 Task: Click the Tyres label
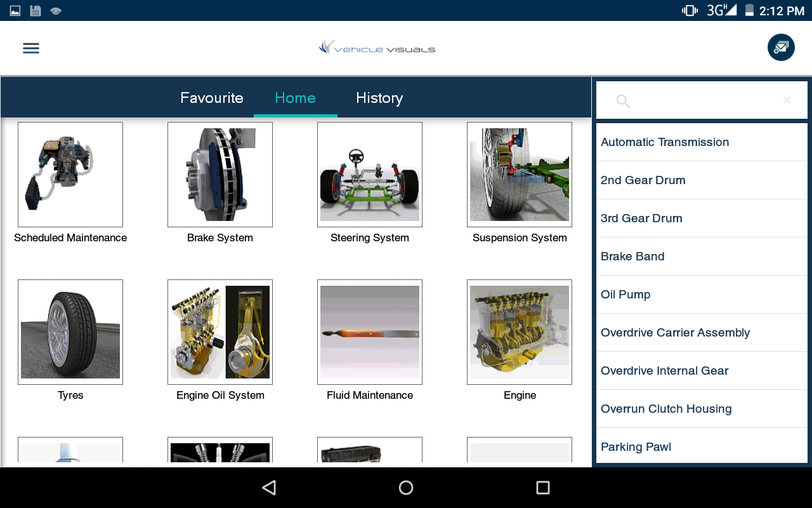70,395
